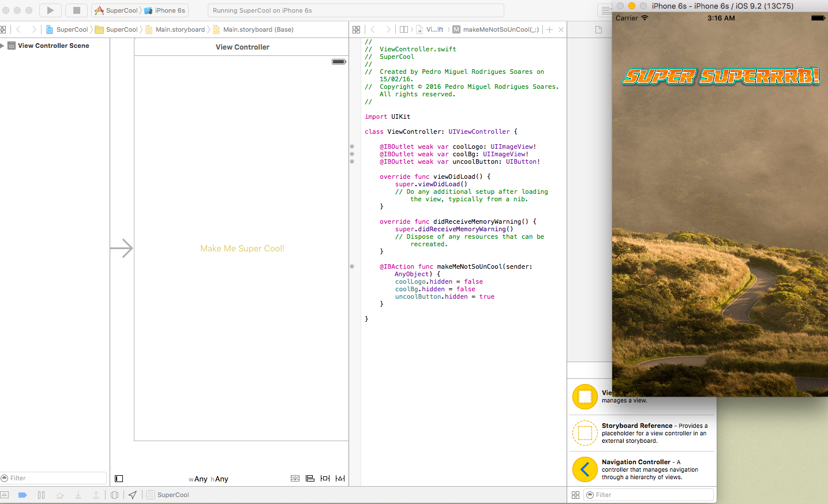Image resolution: width=828 pixels, height=504 pixels.
Task: Go back in storyboard editor history
Action: pos(18,29)
